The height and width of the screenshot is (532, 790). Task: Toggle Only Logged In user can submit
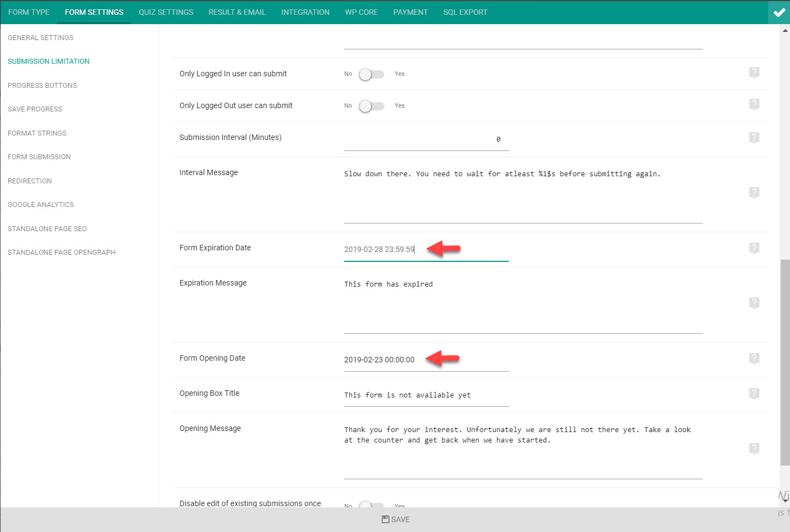coord(372,74)
